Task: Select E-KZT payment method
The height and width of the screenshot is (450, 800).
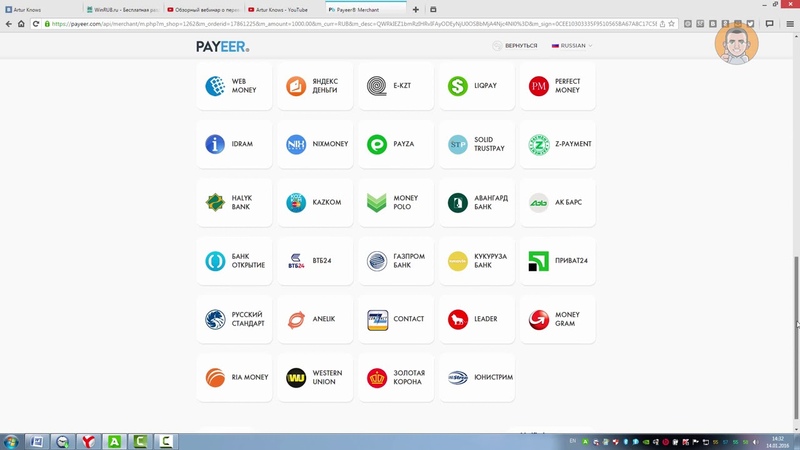Action: click(396, 86)
